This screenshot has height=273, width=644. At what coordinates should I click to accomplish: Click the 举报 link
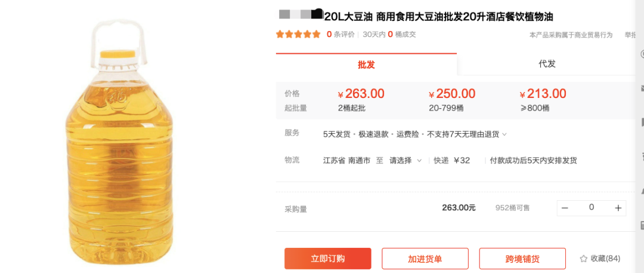coord(631,35)
